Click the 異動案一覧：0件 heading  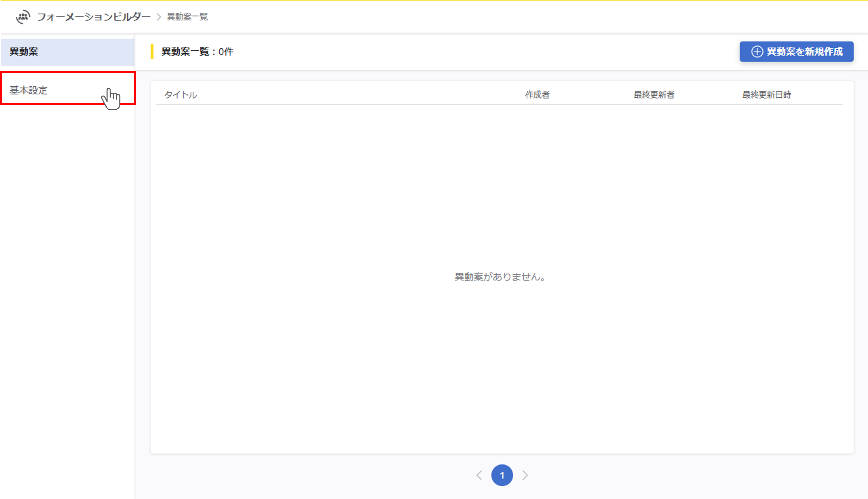point(197,51)
